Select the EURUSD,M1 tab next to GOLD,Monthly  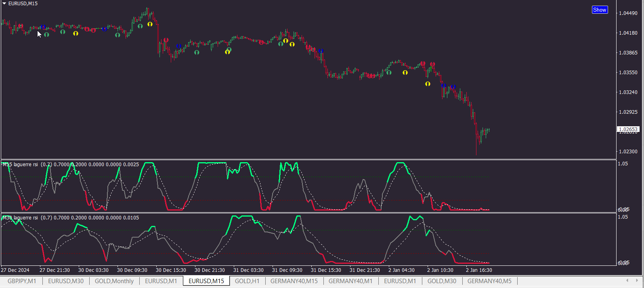tap(161, 281)
